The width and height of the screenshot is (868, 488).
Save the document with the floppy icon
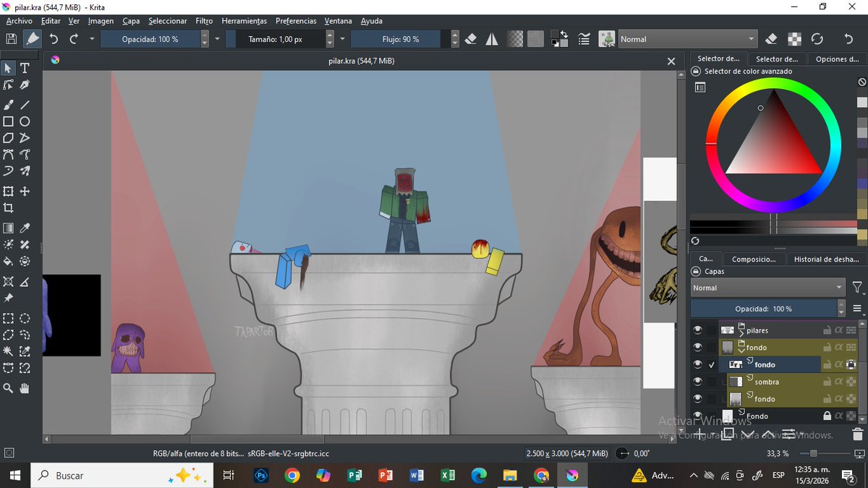(x=12, y=39)
